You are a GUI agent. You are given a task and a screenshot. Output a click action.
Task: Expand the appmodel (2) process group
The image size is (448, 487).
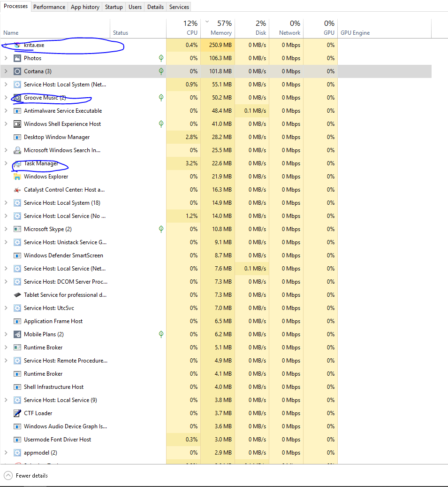tap(6, 453)
